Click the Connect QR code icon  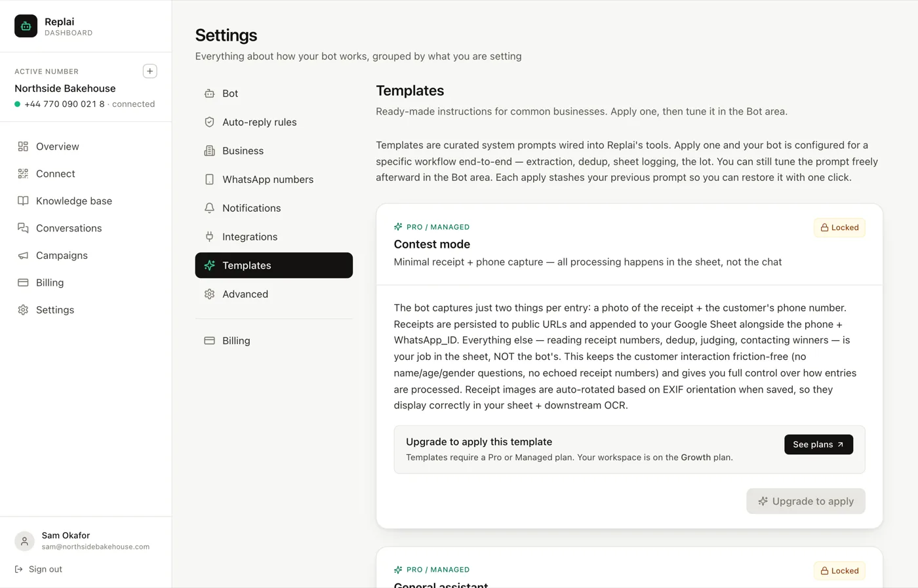(x=23, y=174)
